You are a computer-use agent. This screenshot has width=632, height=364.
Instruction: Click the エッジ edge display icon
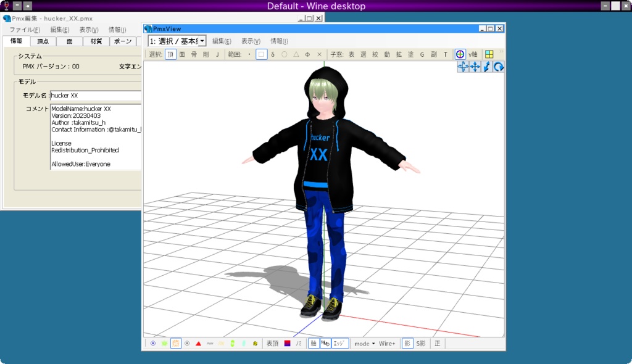pos(338,343)
